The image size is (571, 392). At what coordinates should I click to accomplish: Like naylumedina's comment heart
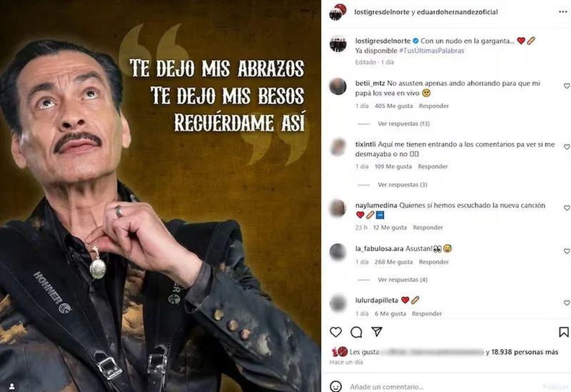pos(567,208)
